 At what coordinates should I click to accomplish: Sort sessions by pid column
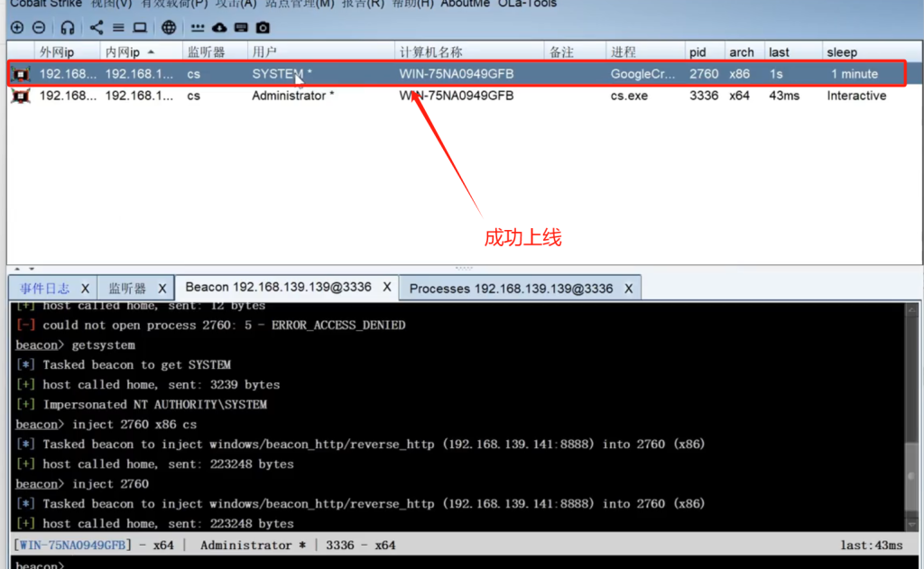(704, 51)
